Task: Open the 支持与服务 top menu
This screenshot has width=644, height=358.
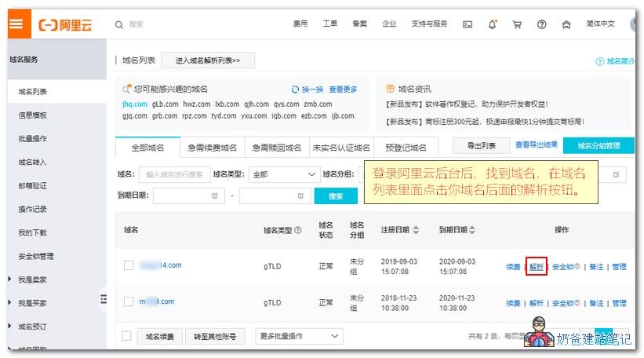Action: [x=429, y=24]
